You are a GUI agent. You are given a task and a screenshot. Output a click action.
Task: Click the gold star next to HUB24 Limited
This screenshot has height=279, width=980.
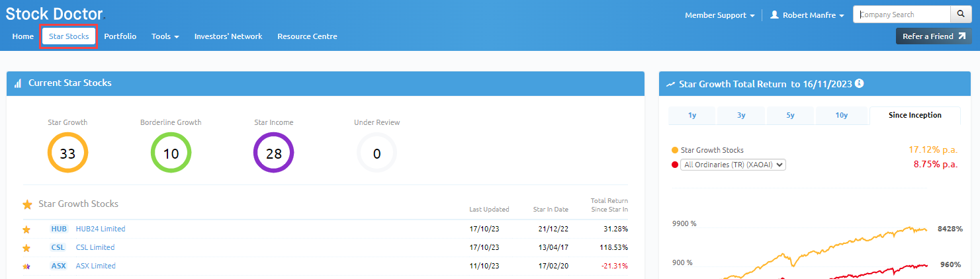(26, 229)
